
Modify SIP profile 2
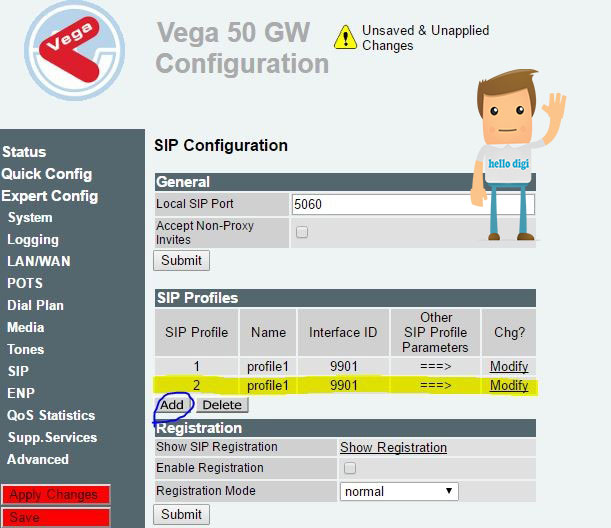click(509, 385)
